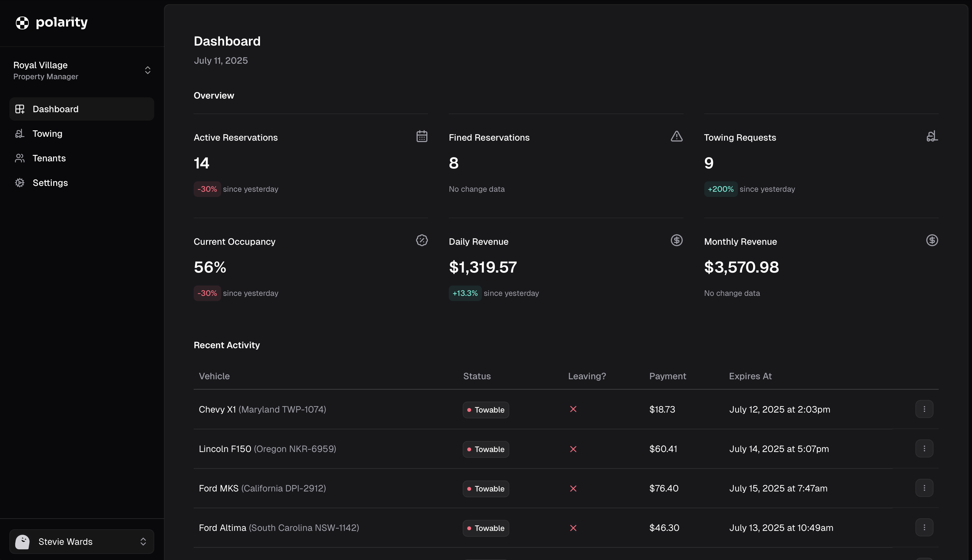
Task: Click the dollar icon on Monthly Revenue
Action: (932, 240)
